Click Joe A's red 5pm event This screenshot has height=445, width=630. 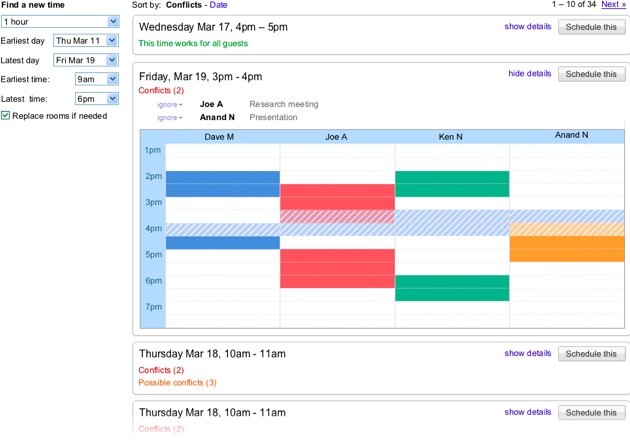click(337, 268)
